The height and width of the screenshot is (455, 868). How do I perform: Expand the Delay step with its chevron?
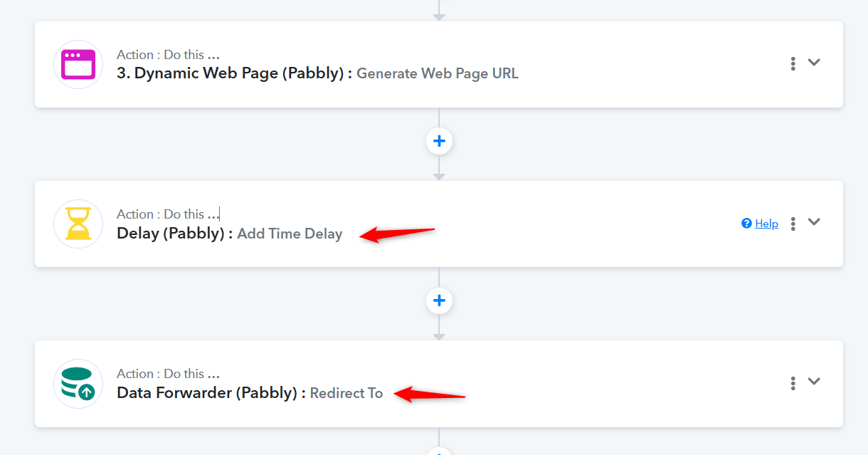814,221
